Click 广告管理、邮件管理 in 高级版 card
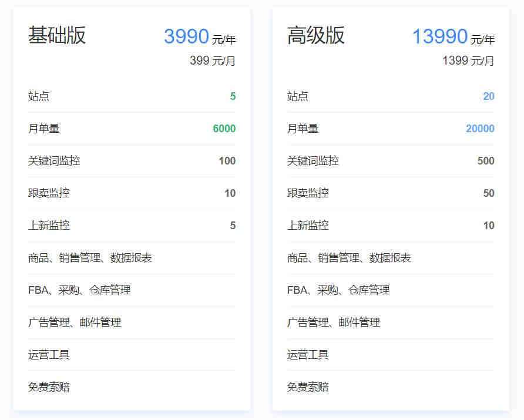The image size is (524, 420). [334, 322]
